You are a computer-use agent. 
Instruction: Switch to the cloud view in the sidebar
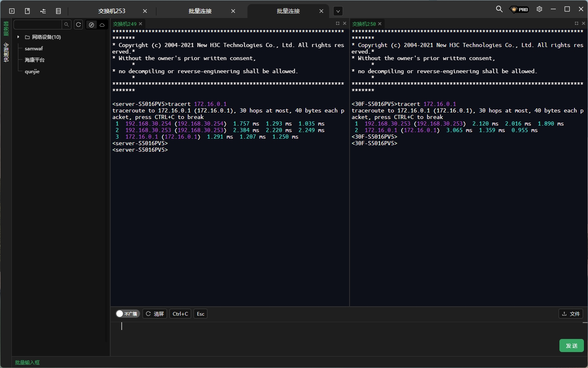pyautogui.click(x=102, y=25)
